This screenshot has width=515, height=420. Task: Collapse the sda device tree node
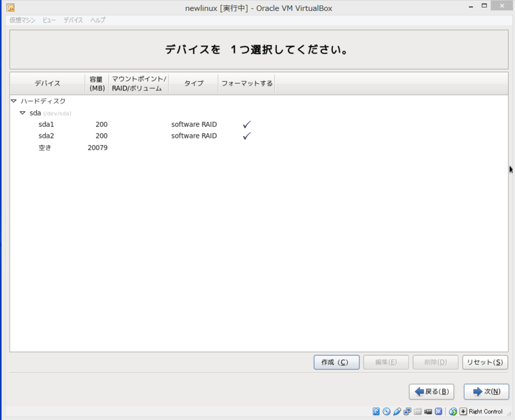click(23, 113)
